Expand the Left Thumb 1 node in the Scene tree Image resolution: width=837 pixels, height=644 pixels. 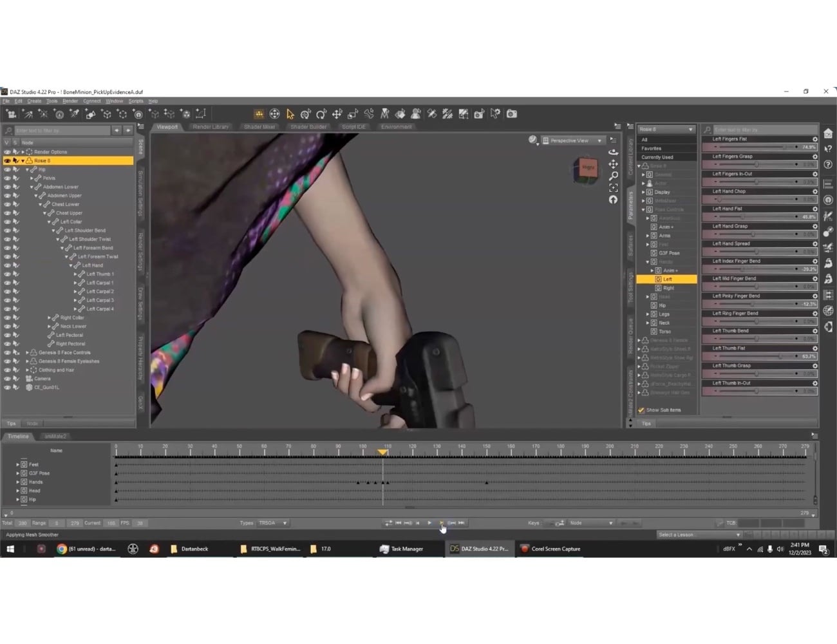click(x=75, y=274)
